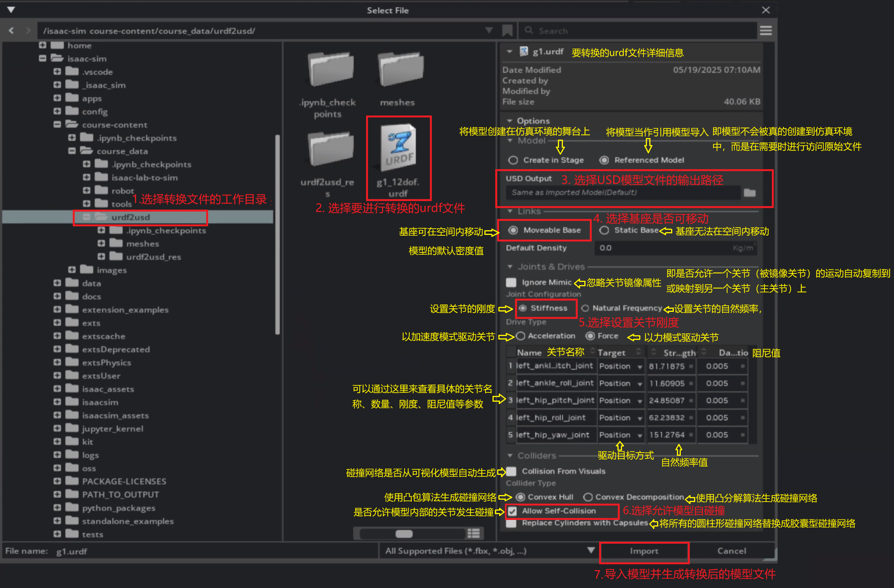Viewport: 894px width, 588px height.
Task: Choose Static Base option
Action: coord(604,230)
